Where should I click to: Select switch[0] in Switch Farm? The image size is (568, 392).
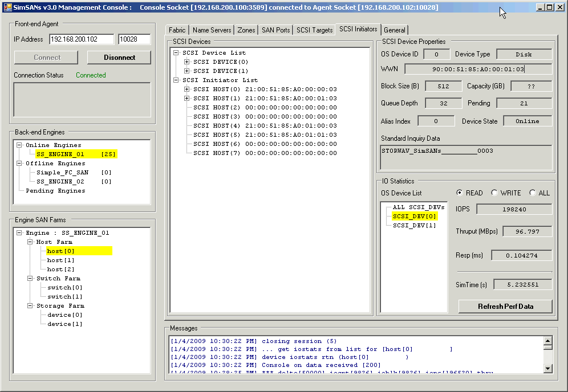65,287
